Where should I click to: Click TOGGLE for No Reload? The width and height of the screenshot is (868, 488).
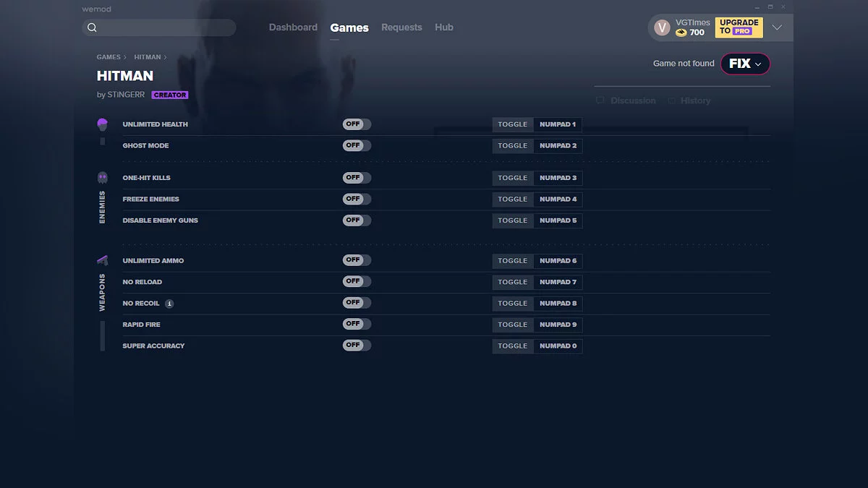tap(513, 282)
